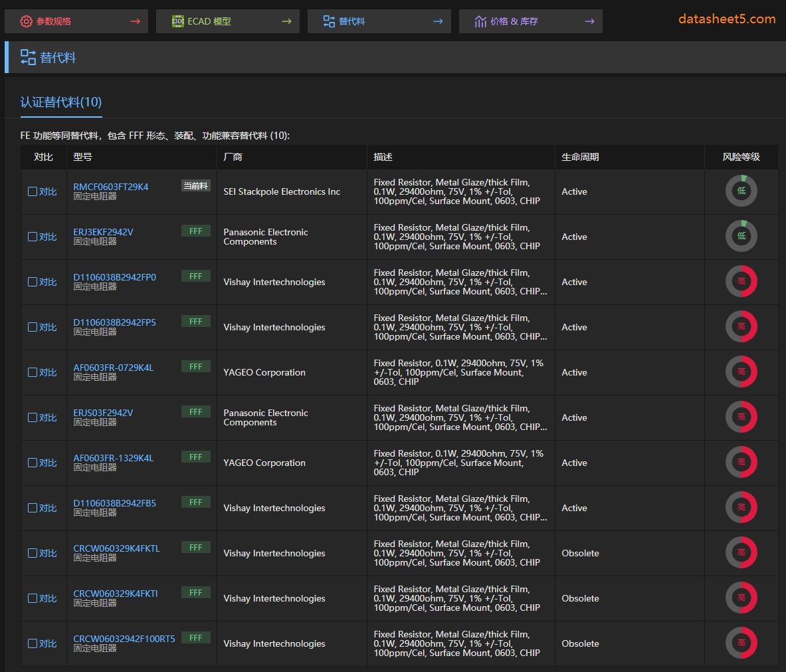Check the 对比 box for ERJ3EKF2942V
Screen dimensions: 786x672
(33, 237)
